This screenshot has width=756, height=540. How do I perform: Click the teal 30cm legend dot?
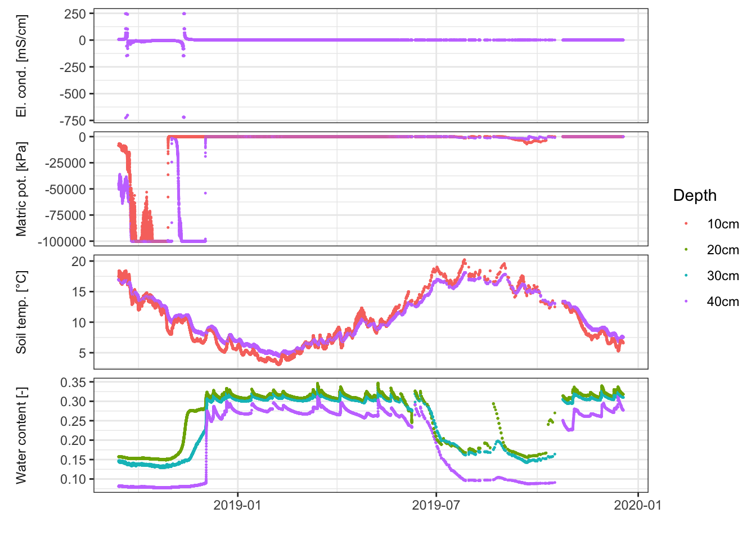[x=686, y=276]
